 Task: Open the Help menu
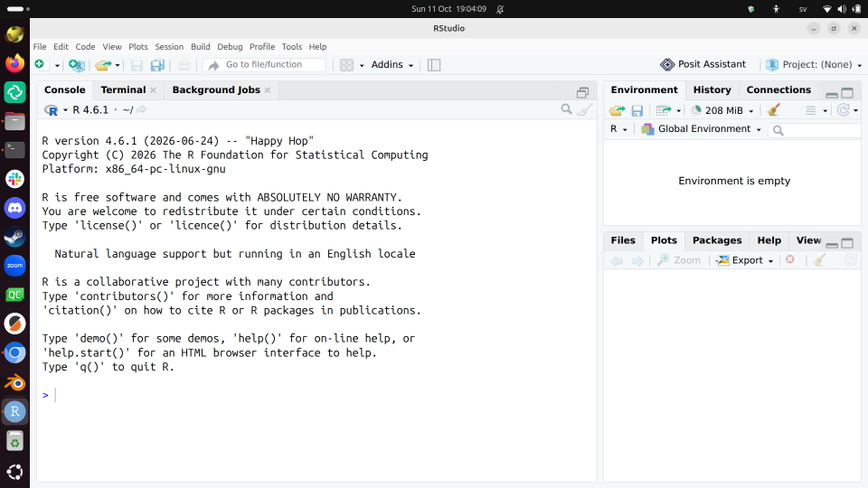(x=317, y=46)
